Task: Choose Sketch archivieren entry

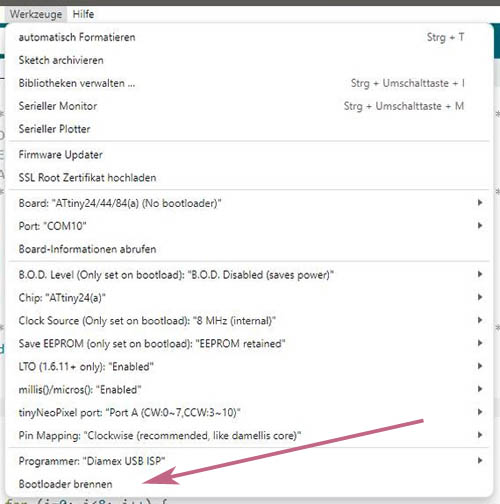Action: coord(249,60)
